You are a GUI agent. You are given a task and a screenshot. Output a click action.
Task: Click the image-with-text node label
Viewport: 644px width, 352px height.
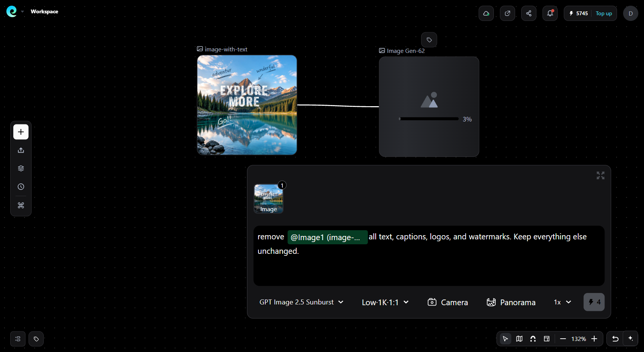click(x=222, y=49)
